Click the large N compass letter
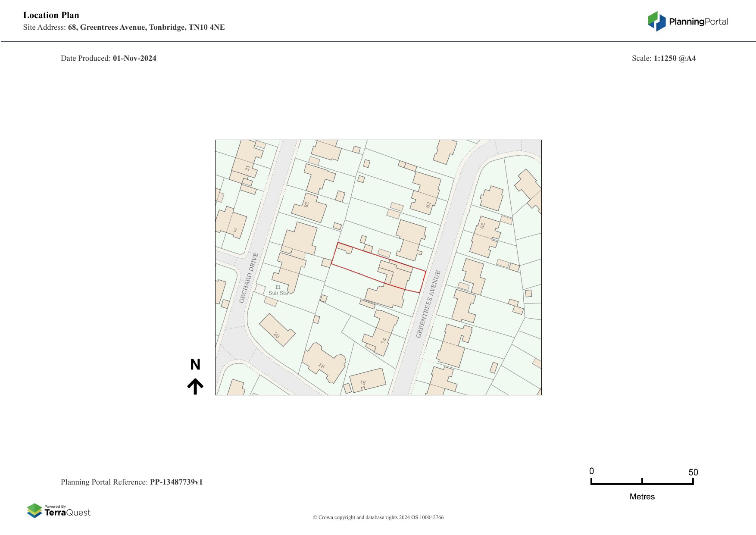Image resolution: width=756 pixels, height=535 pixels. tap(195, 365)
